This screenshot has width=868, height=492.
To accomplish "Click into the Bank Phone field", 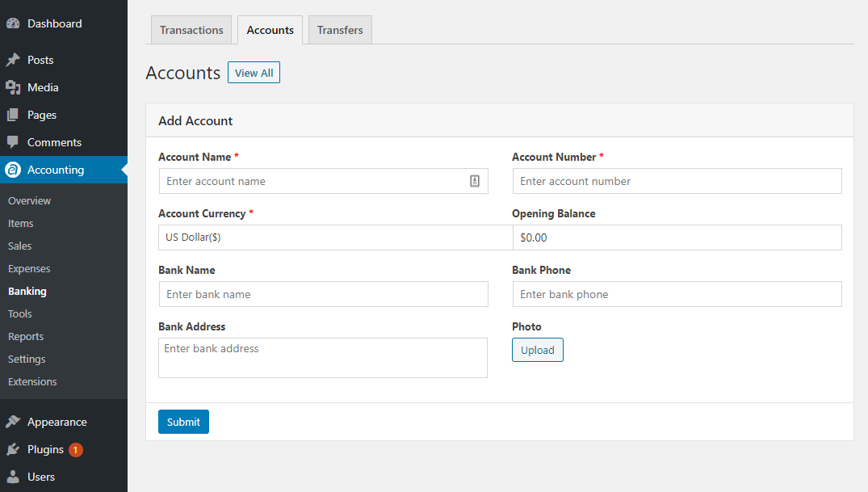I will point(677,294).
